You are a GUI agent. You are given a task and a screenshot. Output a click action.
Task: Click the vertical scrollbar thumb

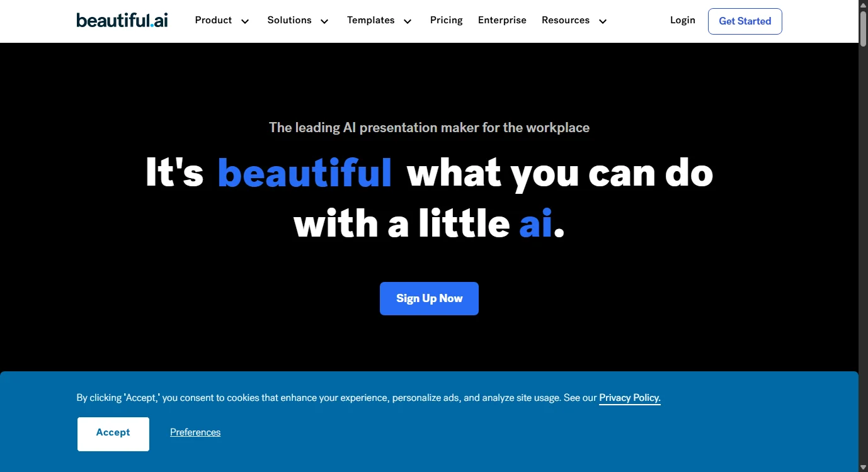coord(863,28)
